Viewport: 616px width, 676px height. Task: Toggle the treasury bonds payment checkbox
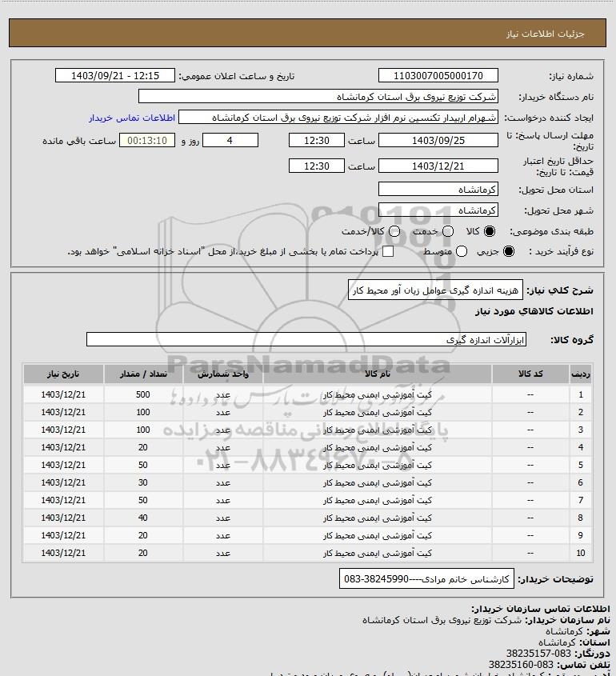click(x=388, y=251)
